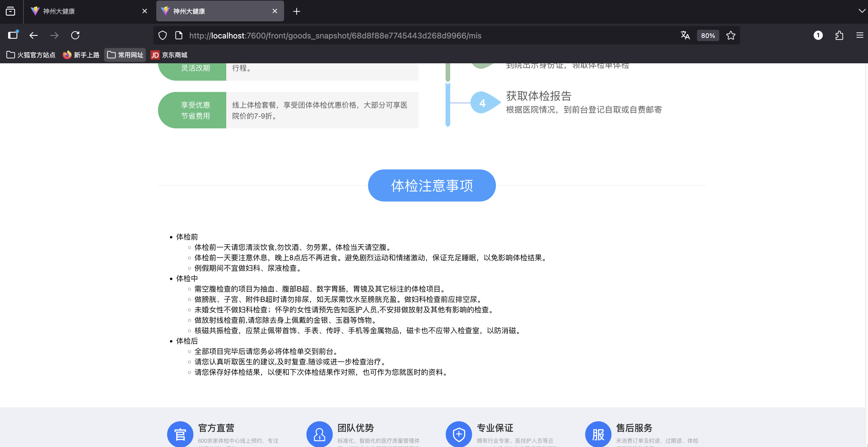Click the reload page icon
Screen dimensions: 868x447
pyautogui.click(x=76, y=35)
